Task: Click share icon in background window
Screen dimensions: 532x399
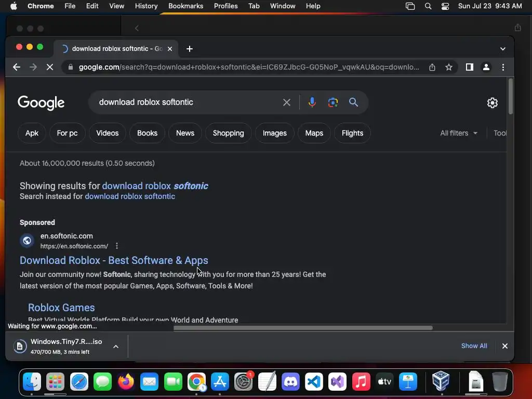Action: tap(517, 28)
